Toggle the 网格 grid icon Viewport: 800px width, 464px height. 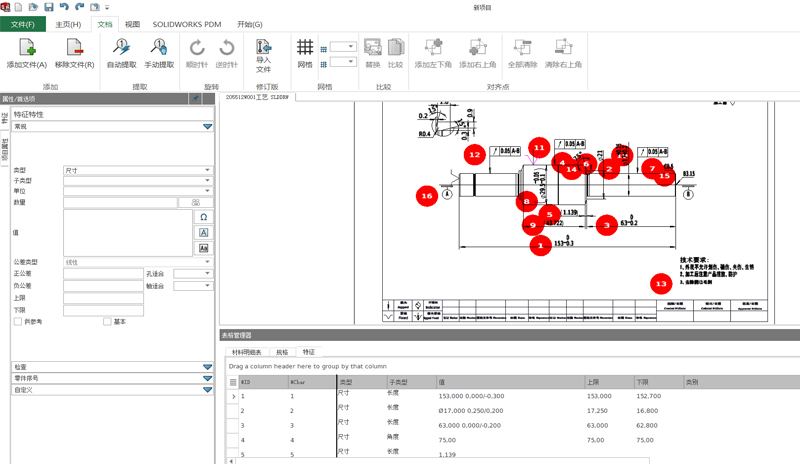[305, 47]
